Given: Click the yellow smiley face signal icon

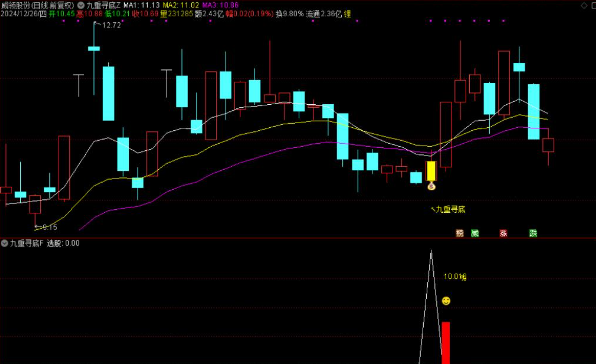Looking at the screenshot, I should [x=446, y=301].
